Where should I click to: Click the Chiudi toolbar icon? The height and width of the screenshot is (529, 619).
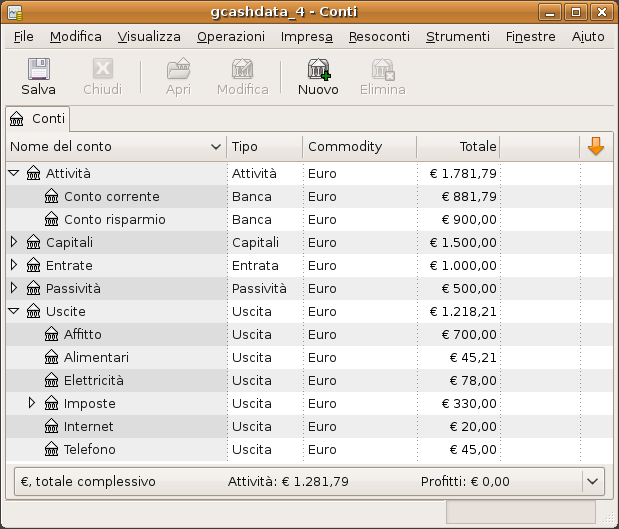coord(102,69)
